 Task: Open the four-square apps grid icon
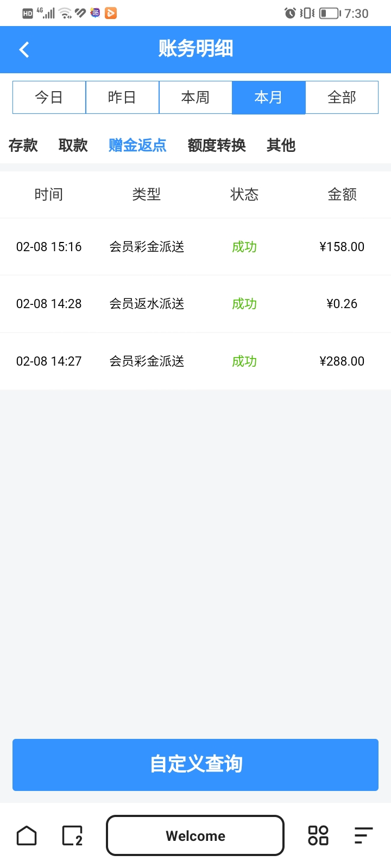coord(318,836)
